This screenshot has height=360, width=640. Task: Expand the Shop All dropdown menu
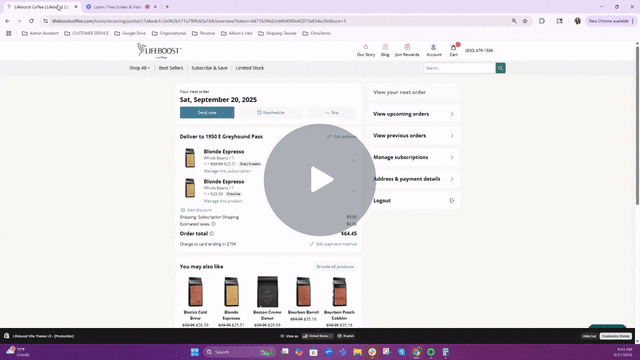(x=140, y=68)
